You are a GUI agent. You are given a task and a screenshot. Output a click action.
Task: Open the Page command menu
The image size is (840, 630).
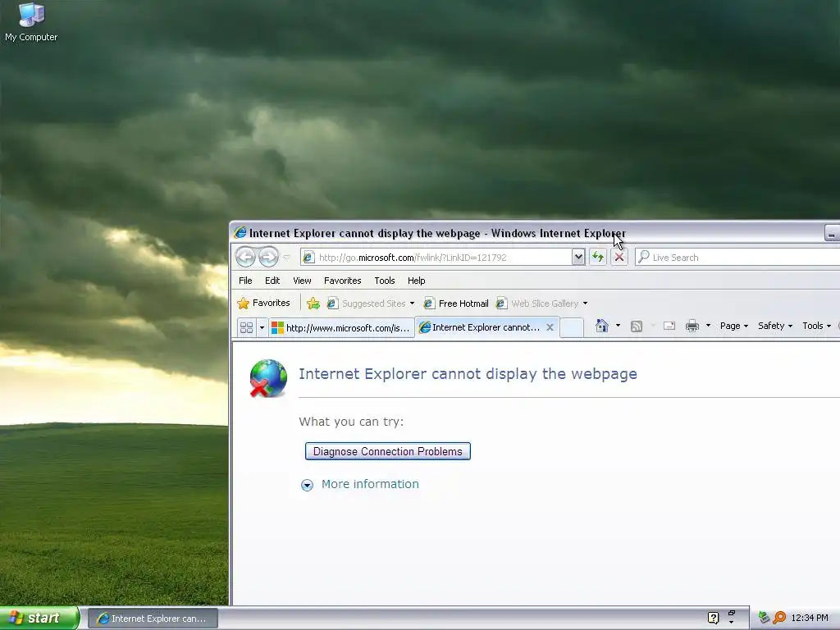tap(734, 326)
